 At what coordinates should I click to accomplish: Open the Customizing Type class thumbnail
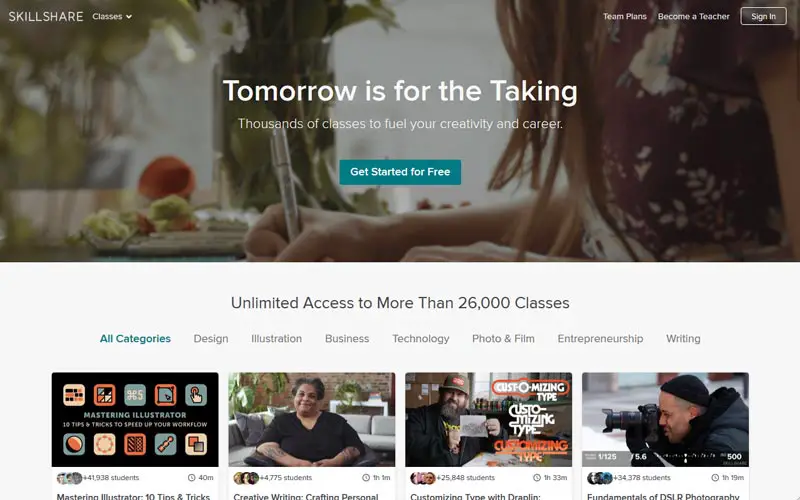(x=488, y=419)
